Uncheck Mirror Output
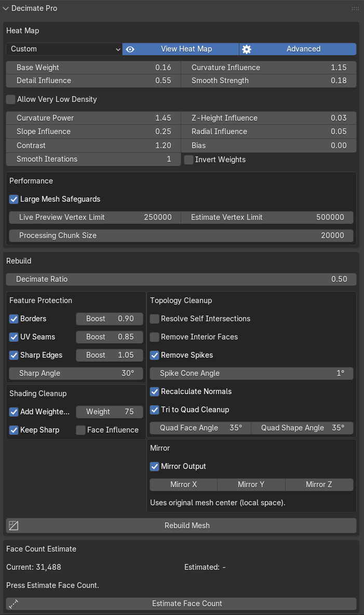 (154, 467)
